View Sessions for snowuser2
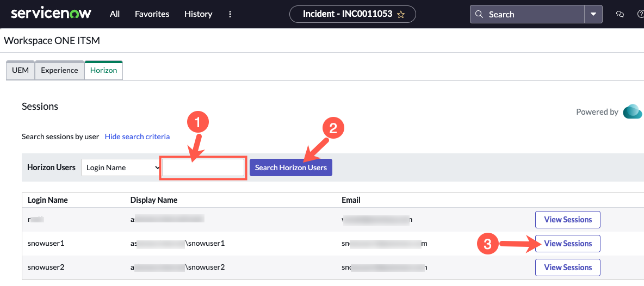 tap(567, 268)
